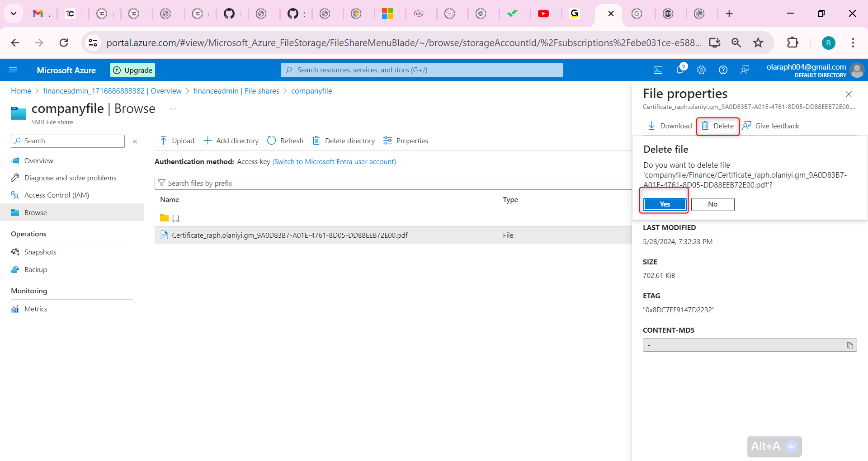Collapse the left navigation menu
Image resolution: width=868 pixels, height=461 pixels.
coord(135,141)
